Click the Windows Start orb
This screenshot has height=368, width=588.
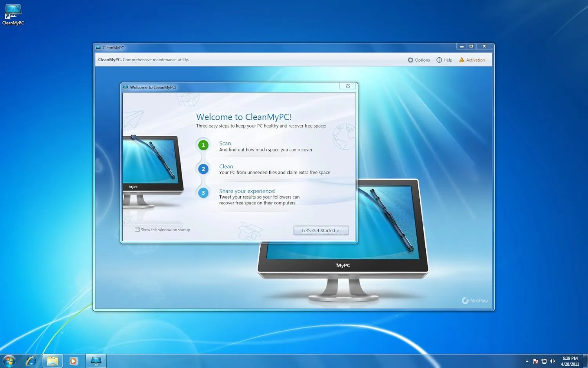pos(9,360)
